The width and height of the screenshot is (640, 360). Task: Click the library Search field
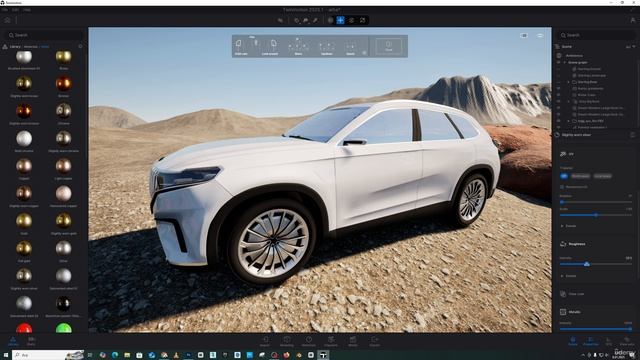pos(44,35)
